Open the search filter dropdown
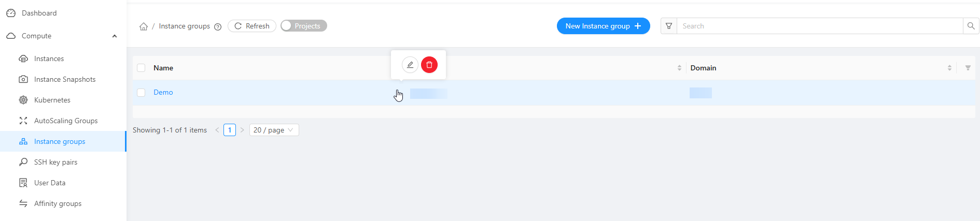 [x=669, y=26]
